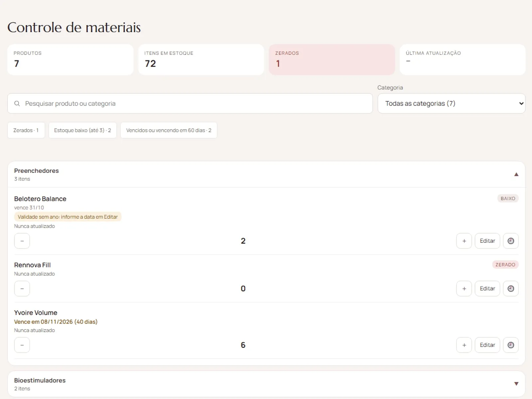Open history clock icon for Belotero Balance
Screen dimensions: 532x399
(511, 241)
